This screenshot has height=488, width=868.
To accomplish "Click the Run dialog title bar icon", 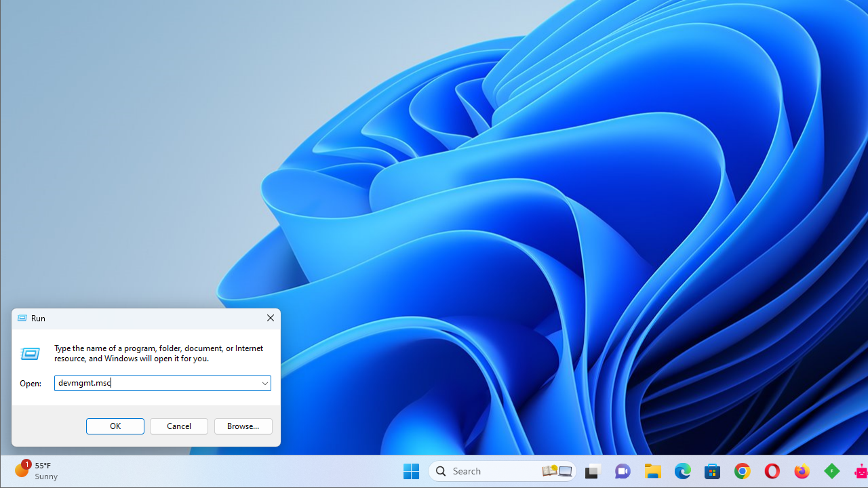I will coord(22,319).
